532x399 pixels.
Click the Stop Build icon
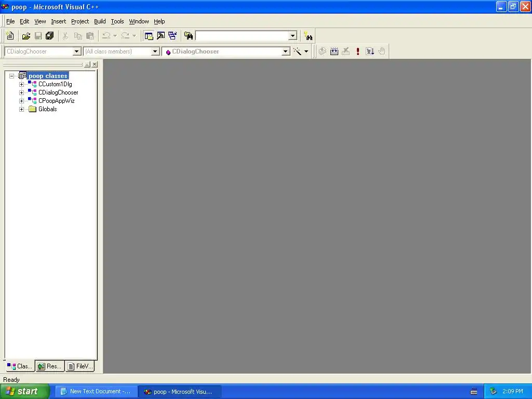coord(345,51)
